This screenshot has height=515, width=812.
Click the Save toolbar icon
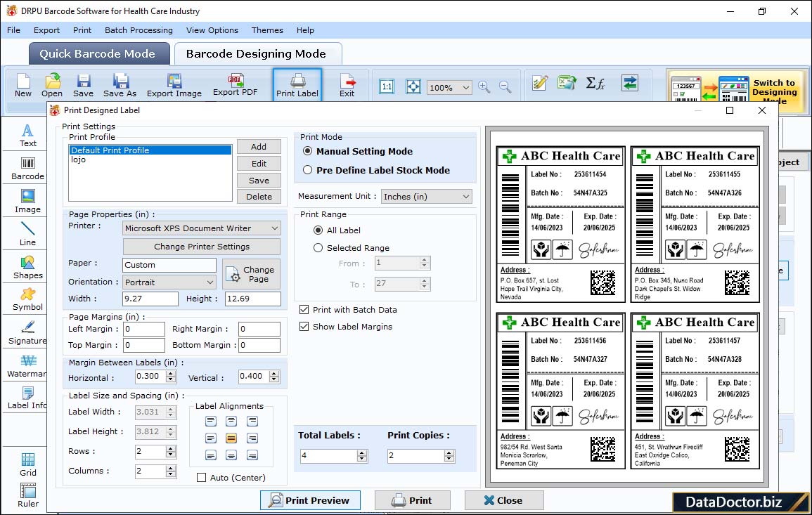pyautogui.click(x=83, y=86)
